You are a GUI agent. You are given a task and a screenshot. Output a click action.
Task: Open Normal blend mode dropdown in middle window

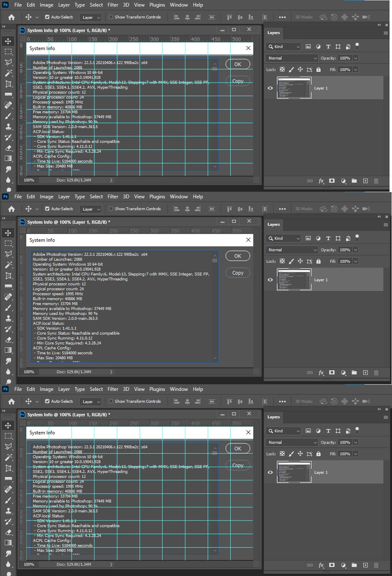click(x=292, y=250)
